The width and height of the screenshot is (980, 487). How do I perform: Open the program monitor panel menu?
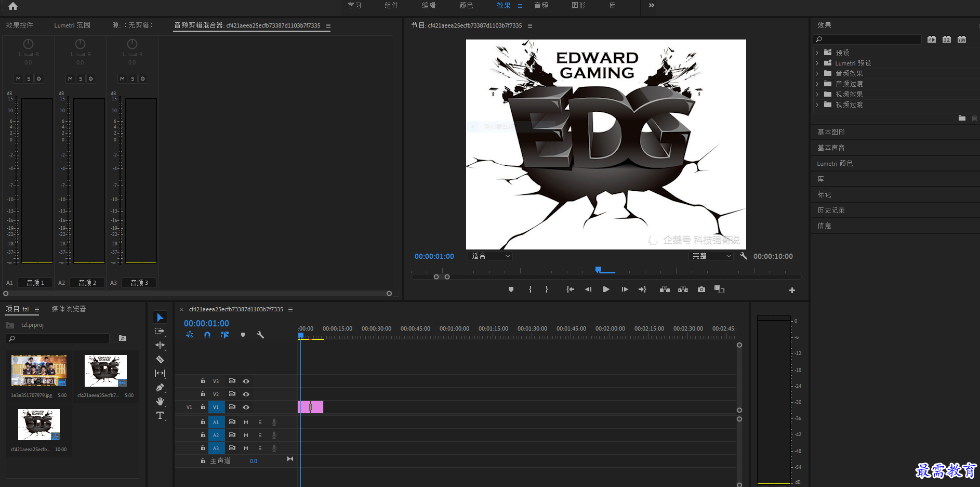[530, 25]
